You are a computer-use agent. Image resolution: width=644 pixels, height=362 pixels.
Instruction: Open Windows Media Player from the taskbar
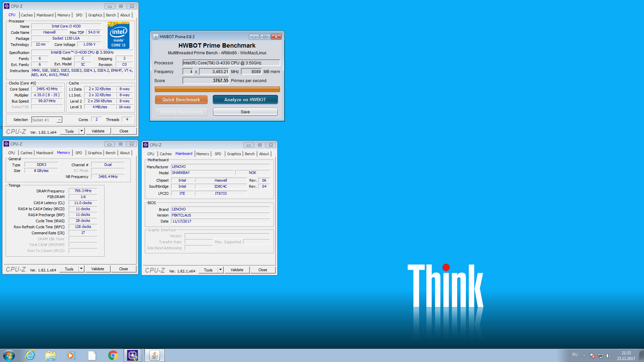[x=71, y=355]
